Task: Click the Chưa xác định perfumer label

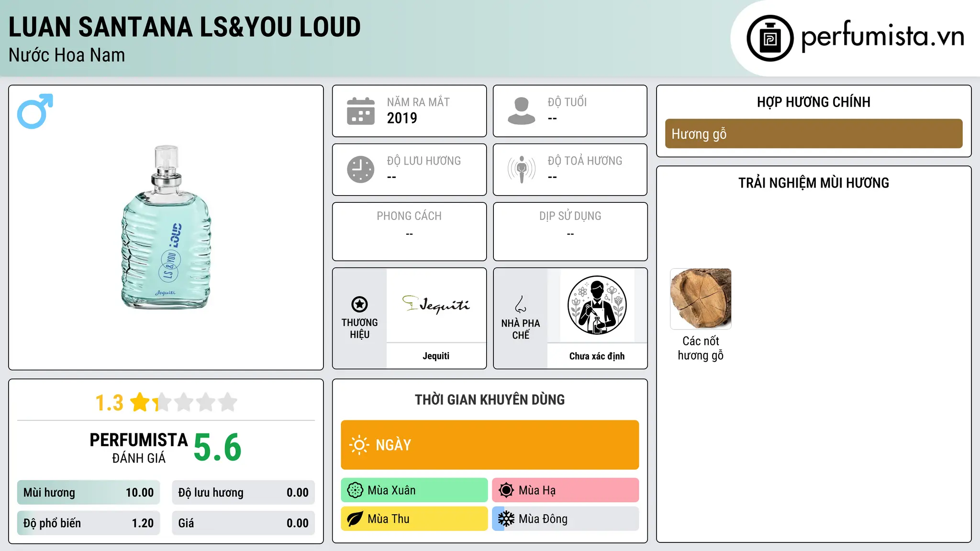Action: [597, 356]
